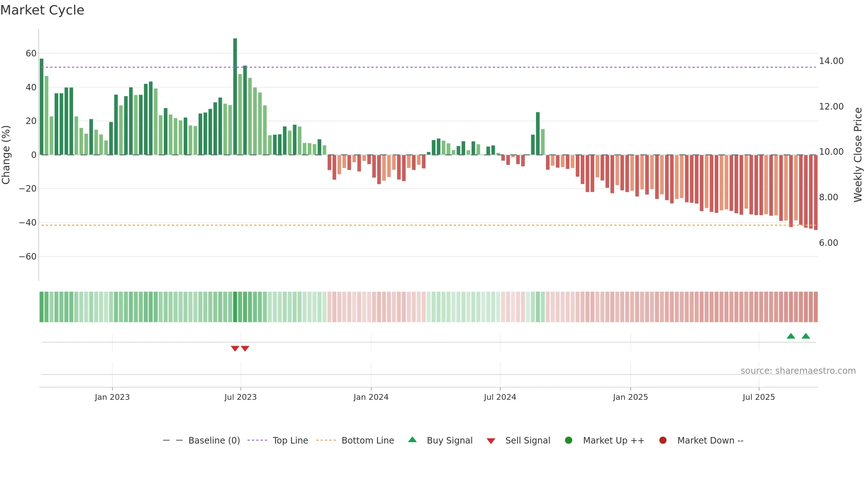Click the 14.00 price tick label
This screenshot has height=488, width=868.
point(831,61)
